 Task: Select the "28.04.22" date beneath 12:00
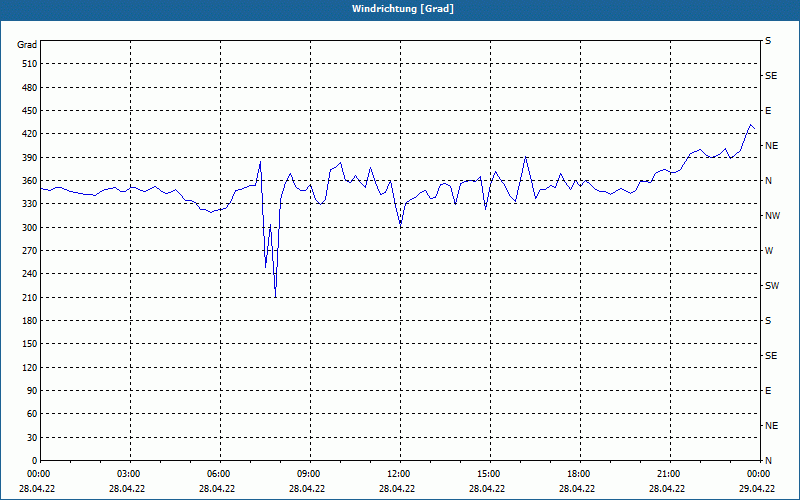click(x=397, y=488)
